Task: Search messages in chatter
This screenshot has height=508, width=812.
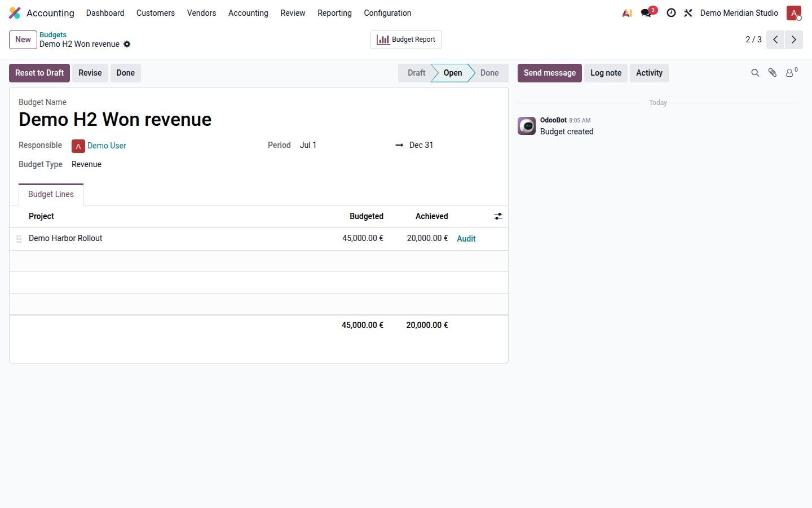Action: click(755, 73)
